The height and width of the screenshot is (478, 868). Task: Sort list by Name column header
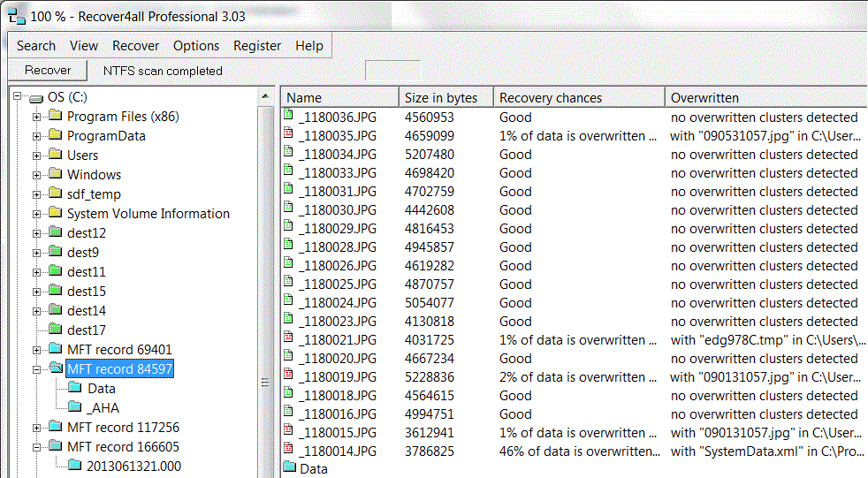340,98
